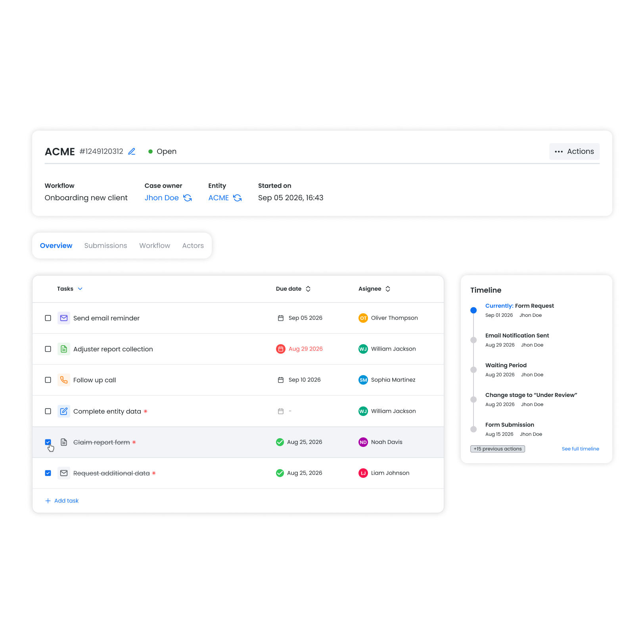The height and width of the screenshot is (644, 644).
Task: Uncheck the Claim report form task
Action: tap(48, 442)
